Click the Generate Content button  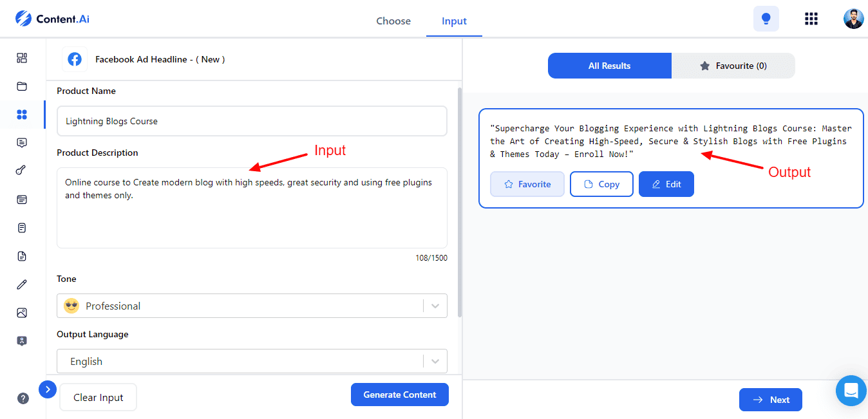pyautogui.click(x=399, y=395)
